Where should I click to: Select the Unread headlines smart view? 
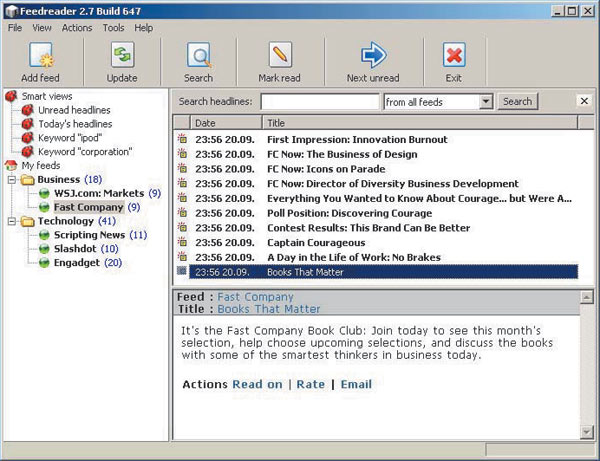pyautogui.click(x=73, y=110)
